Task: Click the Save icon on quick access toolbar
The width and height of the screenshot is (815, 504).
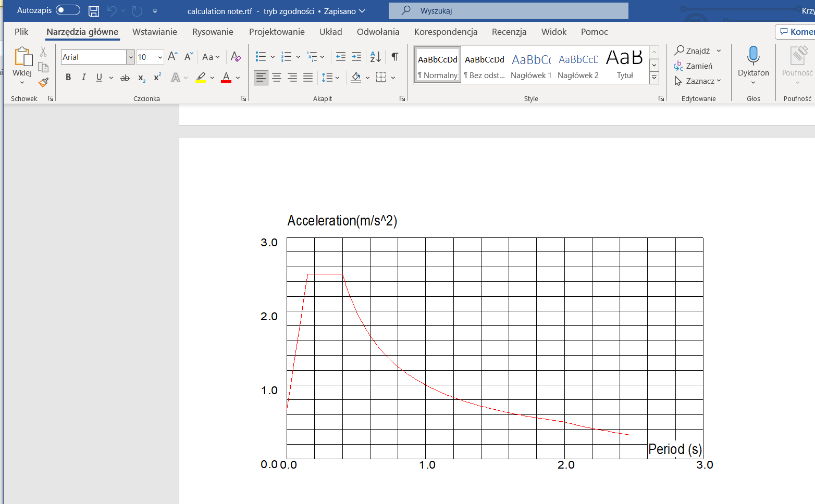Action: (x=93, y=10)
